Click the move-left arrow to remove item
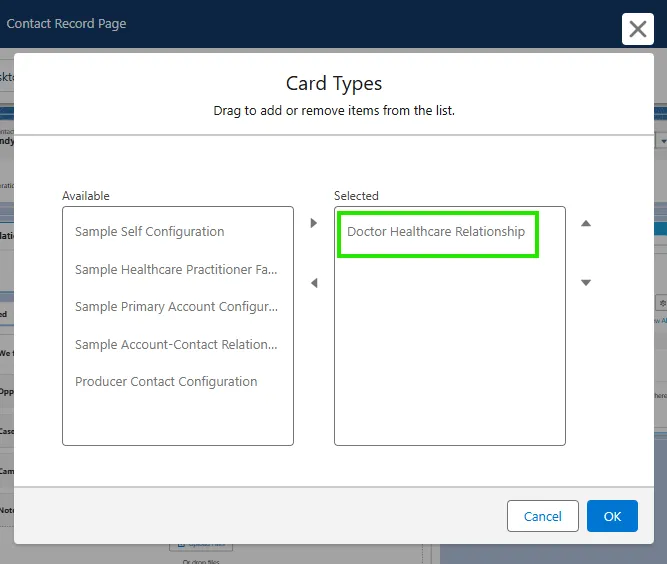 pos(314,283)
